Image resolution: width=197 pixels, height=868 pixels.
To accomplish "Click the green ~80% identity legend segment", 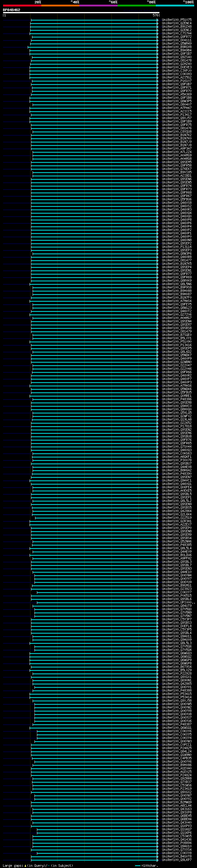I will tap(137, 6).
